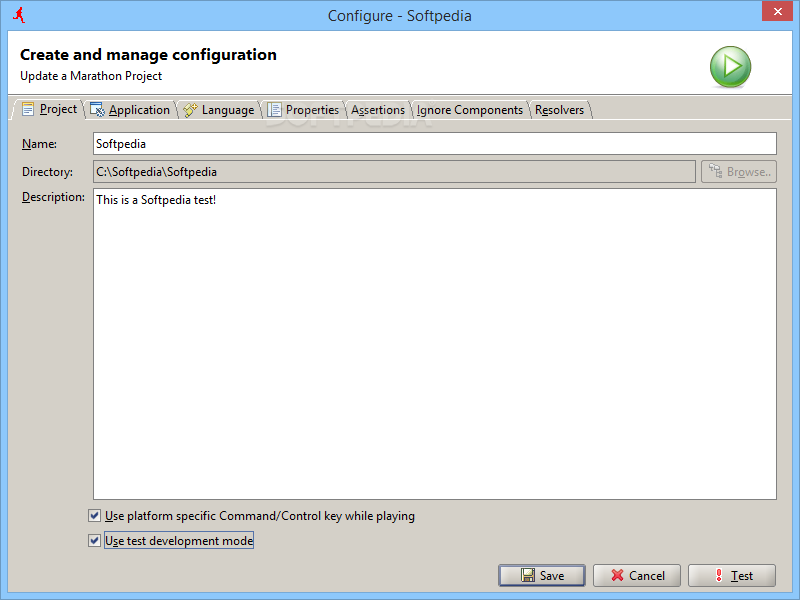
Task: Click the Directory path field
Action: pos(394,171)
